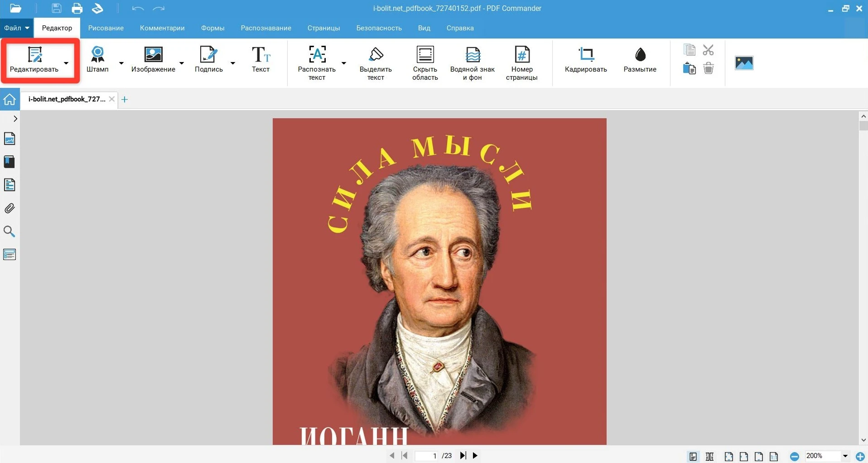Click the search magnifier in sidebar

click(10, 231)
